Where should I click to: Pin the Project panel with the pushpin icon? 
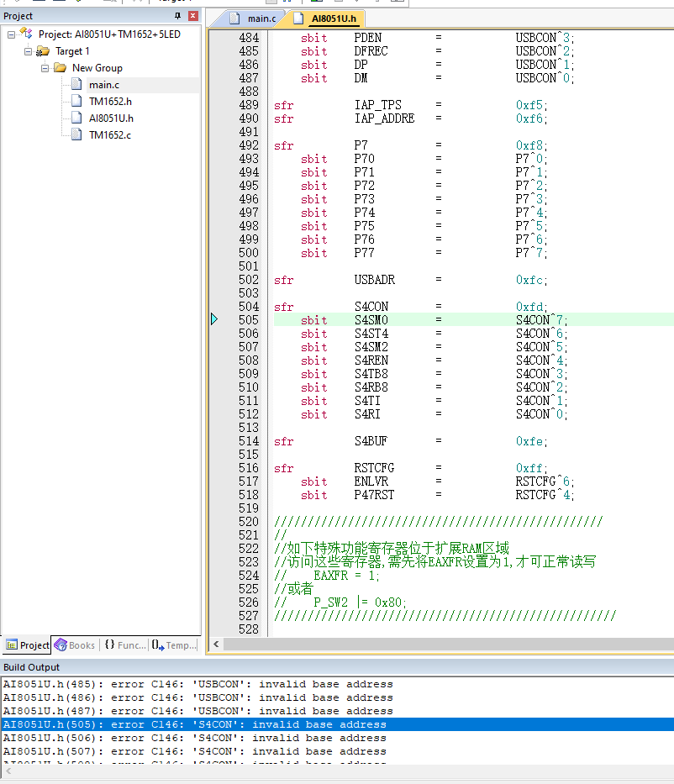coord(177,16)
